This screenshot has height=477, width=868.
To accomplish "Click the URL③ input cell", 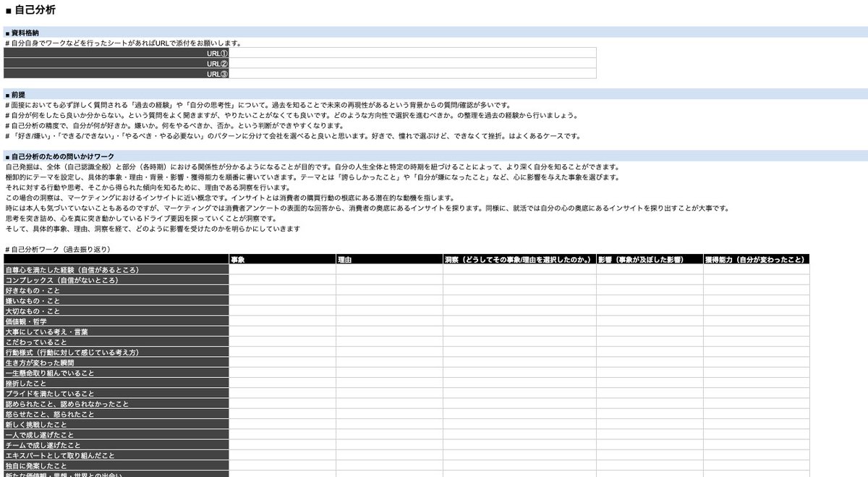I will tap(412, 73).
